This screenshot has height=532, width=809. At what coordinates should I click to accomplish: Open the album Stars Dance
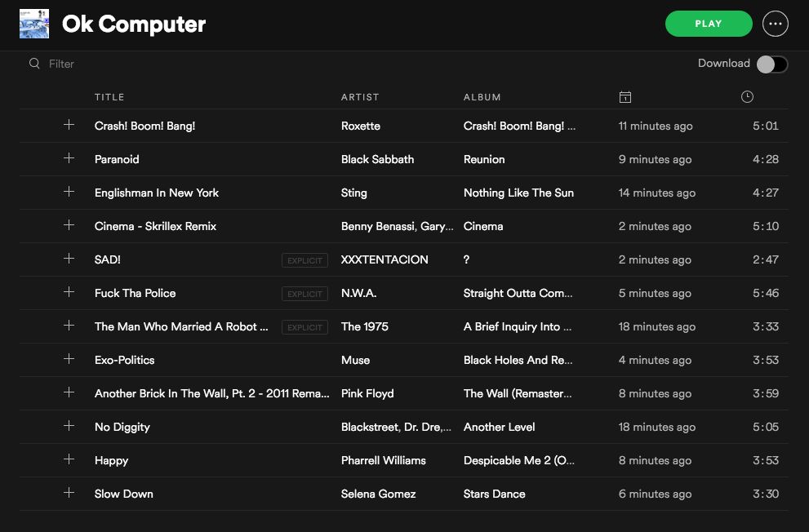point(494,494)
